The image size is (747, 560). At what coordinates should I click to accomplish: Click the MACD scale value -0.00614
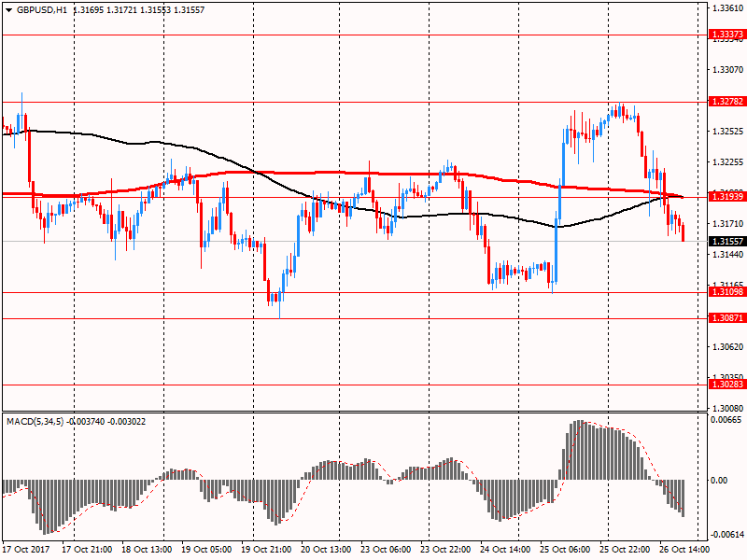(x=726, y=534)
